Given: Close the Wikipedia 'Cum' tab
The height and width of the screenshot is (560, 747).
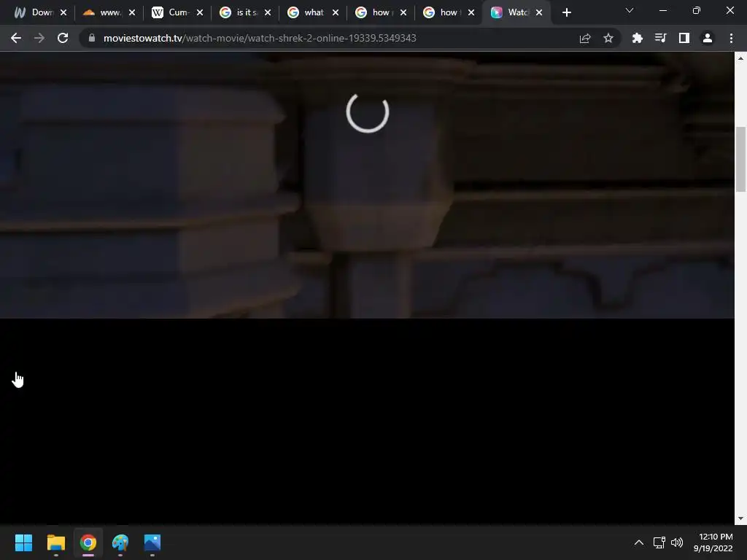Looking at the screenshot, I should click(x=200, y=13).
